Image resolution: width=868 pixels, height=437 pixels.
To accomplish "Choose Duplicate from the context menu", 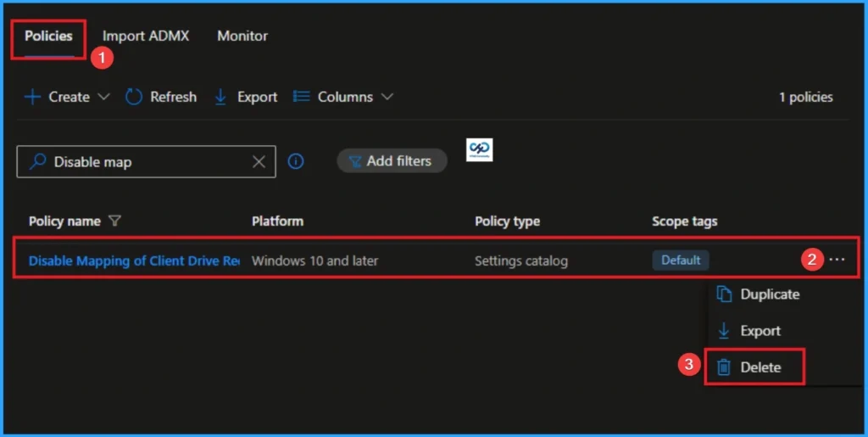I will point(770,294).
